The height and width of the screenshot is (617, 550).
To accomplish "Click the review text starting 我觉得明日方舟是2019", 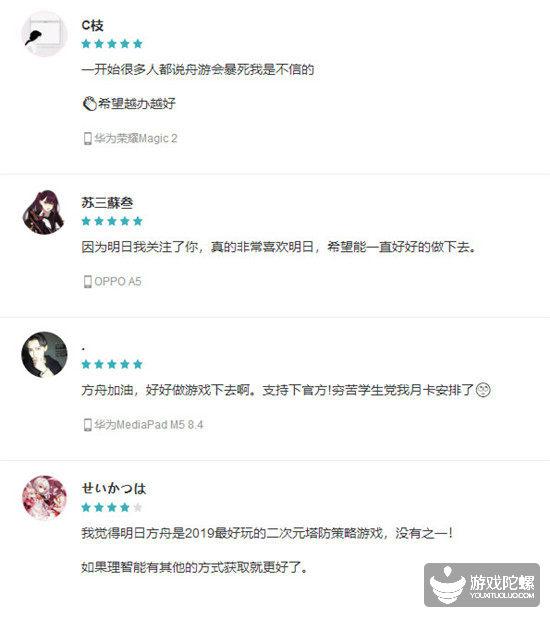I will click(267, 534).
